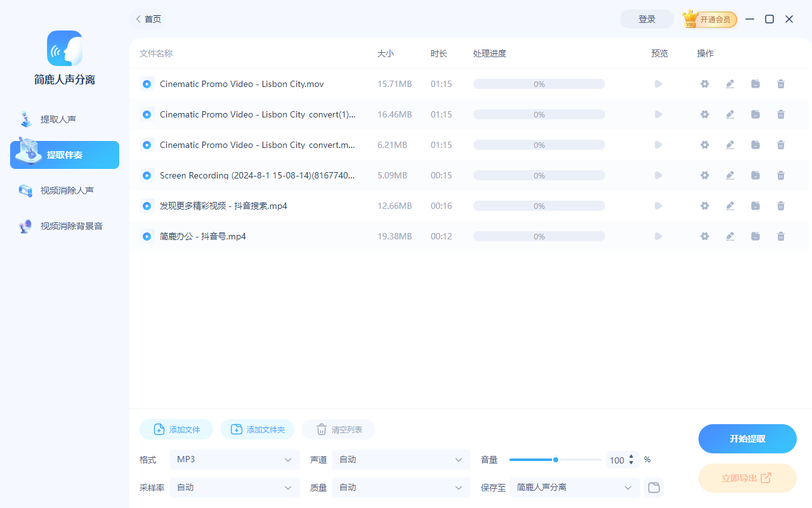Adjust the 音量 volume slider
This screenshot has height=508, width=812.
[555, 459]
